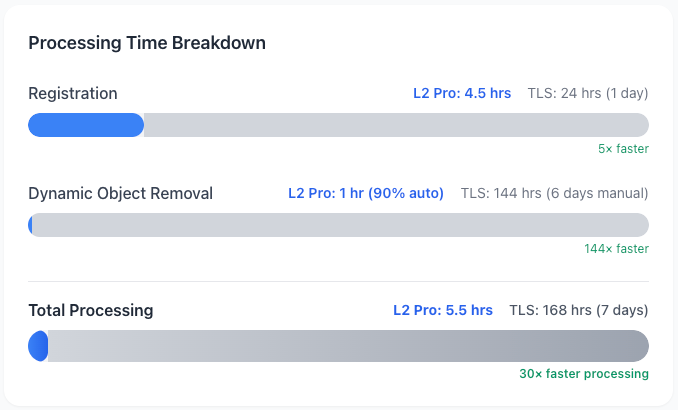Image resolution: width=678 pixels, height=410 pixels.
Task: Click the blue fill of Total Processing bar
Action: pyautogui.click(x=39, y=346)
